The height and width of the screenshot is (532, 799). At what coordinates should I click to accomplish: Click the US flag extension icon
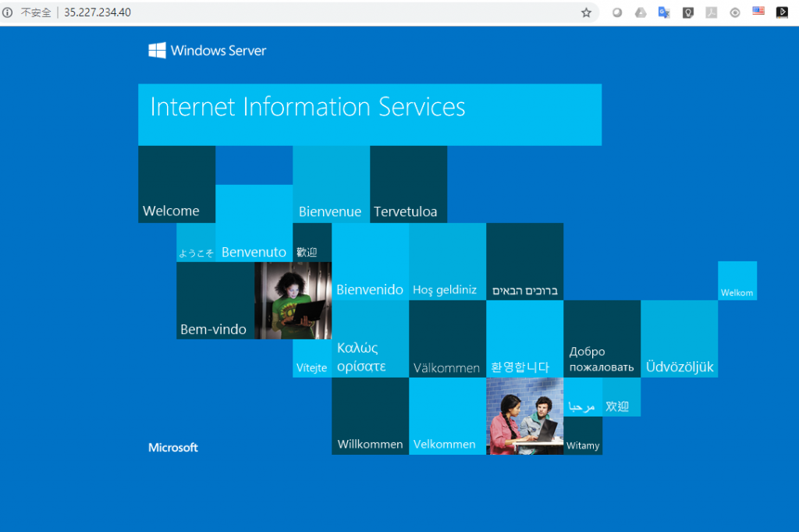coord(758,11)
